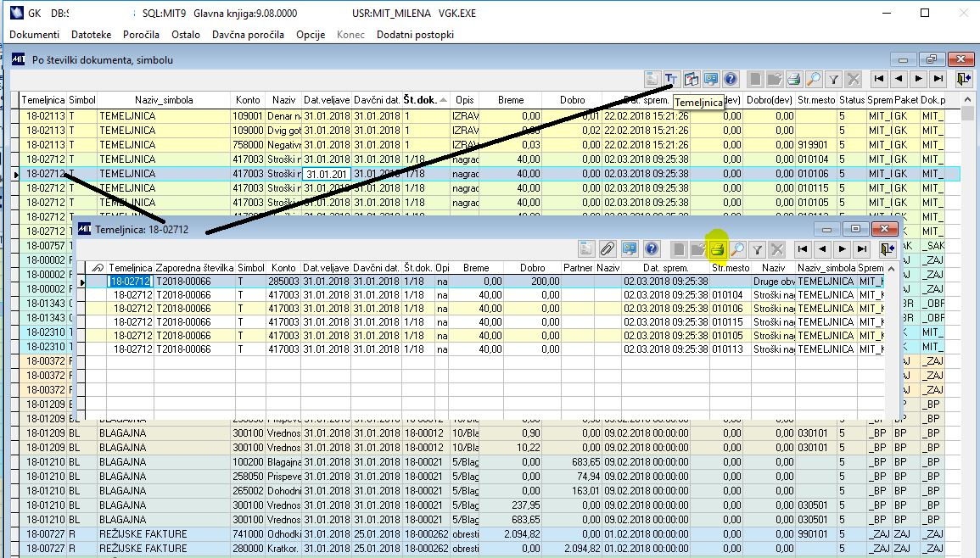Click the Dat.veljave date field showing 31.01.201

pyautogui.click(x=326, y=174)
